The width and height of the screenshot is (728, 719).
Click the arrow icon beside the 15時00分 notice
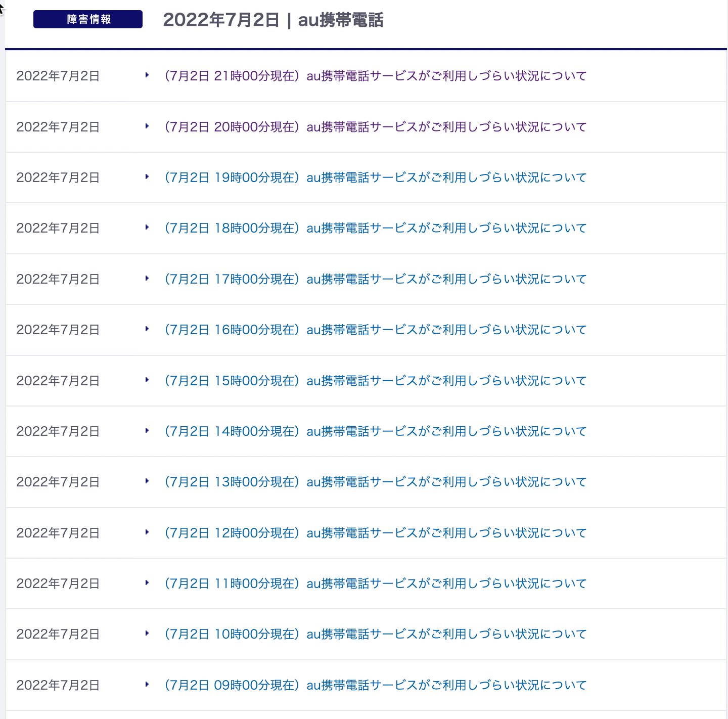coord(147,380)
